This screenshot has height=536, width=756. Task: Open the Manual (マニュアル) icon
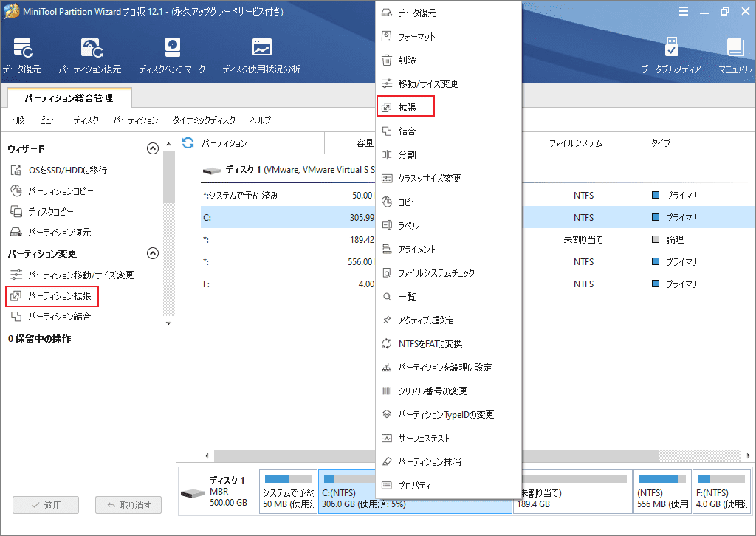(735, 56)
